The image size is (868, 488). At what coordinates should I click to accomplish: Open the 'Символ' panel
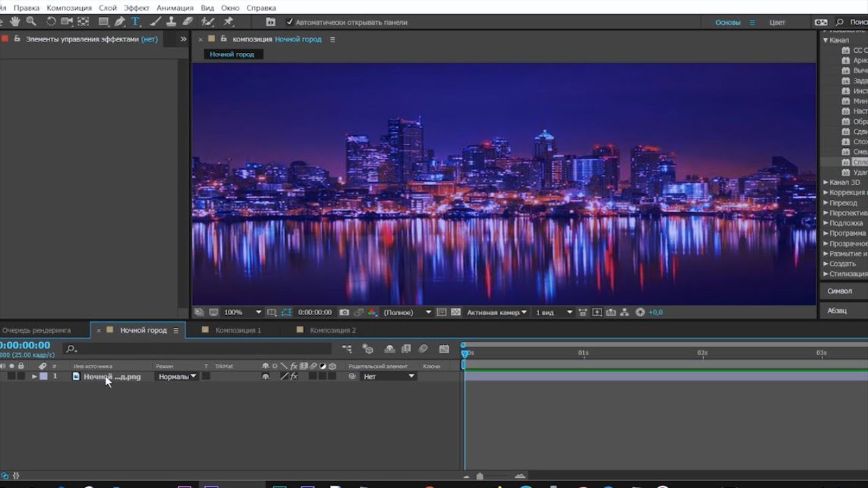point(840,291)
